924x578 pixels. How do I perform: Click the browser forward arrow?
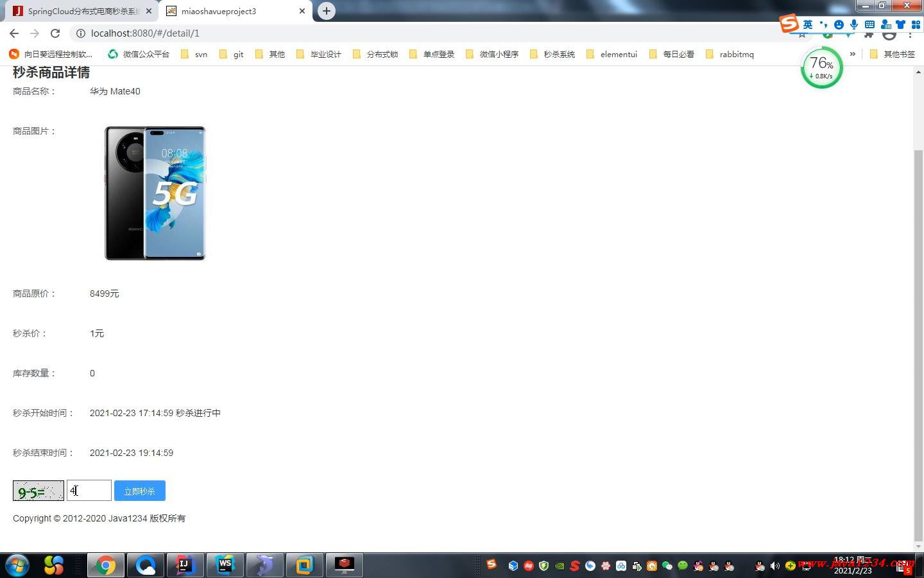click(35, 33)
